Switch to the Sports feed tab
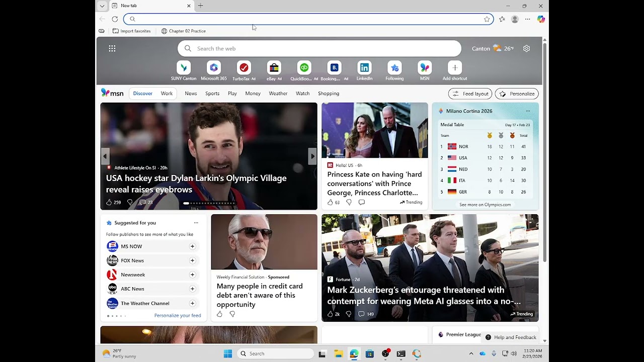This screenshot has height=362, width=644. click(x=212, y=94)
